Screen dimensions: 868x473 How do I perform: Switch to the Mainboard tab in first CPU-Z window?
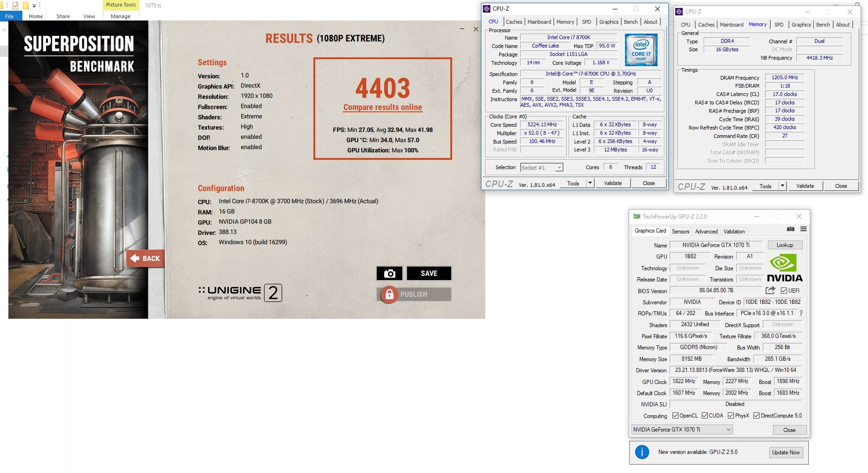[x=539, y=22]
